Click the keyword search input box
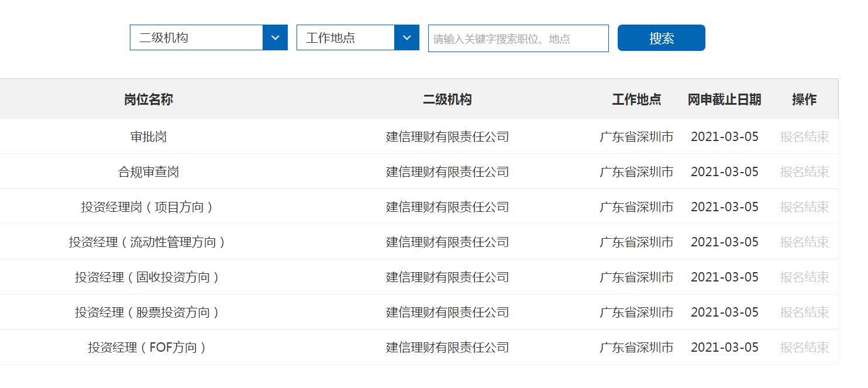 518,38
